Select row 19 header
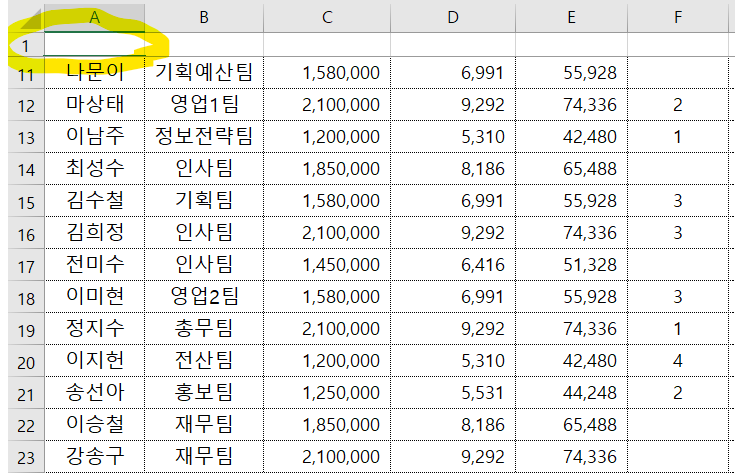This screenshot has width=735, height=473. [x=26, y=329]
